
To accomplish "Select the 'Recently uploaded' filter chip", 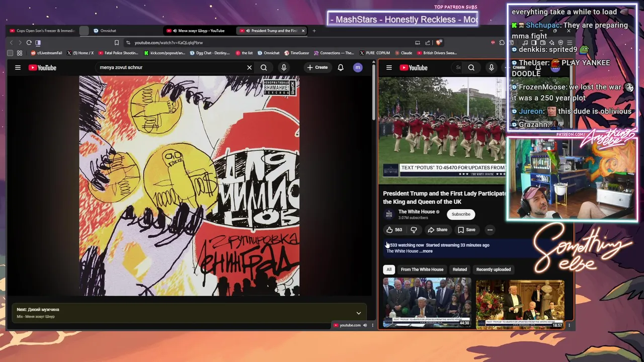I will [494, 269].
